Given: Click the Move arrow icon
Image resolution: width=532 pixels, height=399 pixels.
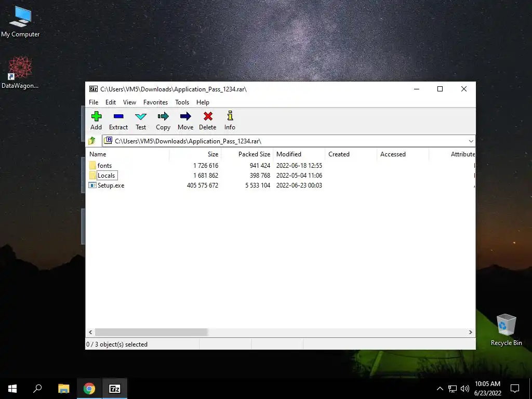Looking at the screenshot, I should coord(185,116).
